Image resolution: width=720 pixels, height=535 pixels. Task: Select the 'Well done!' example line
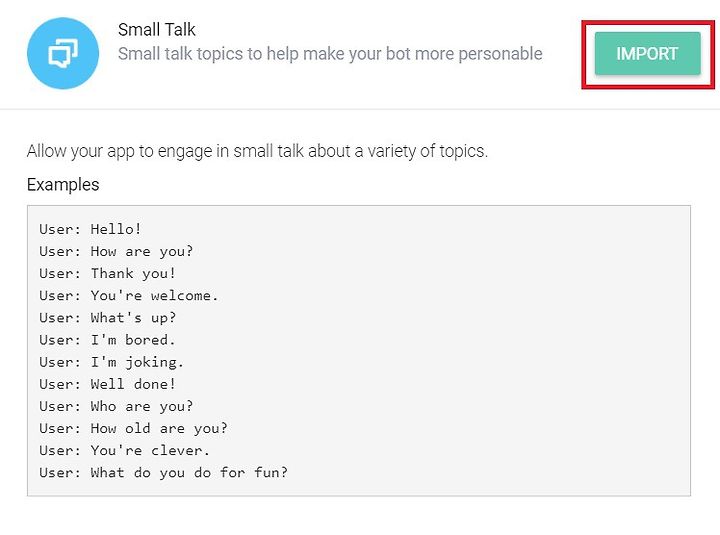click(x=107, y=384)
